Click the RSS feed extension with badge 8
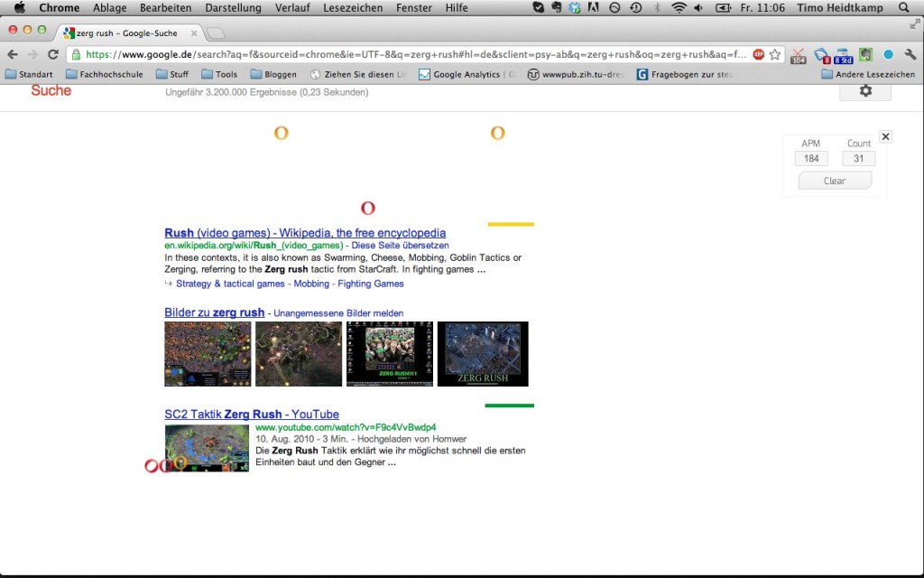 [x=821, y=55]
